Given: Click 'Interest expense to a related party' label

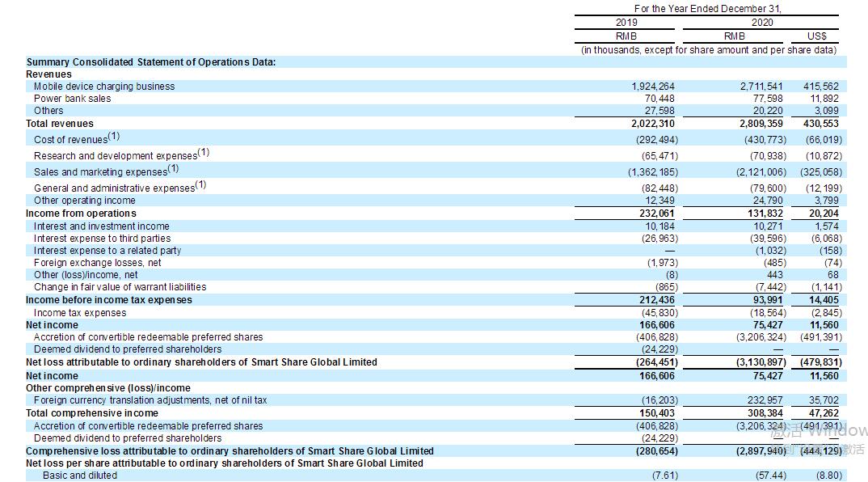Looking at the screenshot, I should pos(107,251).
